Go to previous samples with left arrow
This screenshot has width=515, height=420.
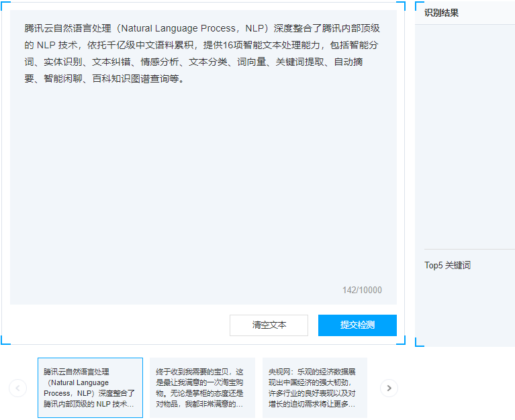point(17,388)
